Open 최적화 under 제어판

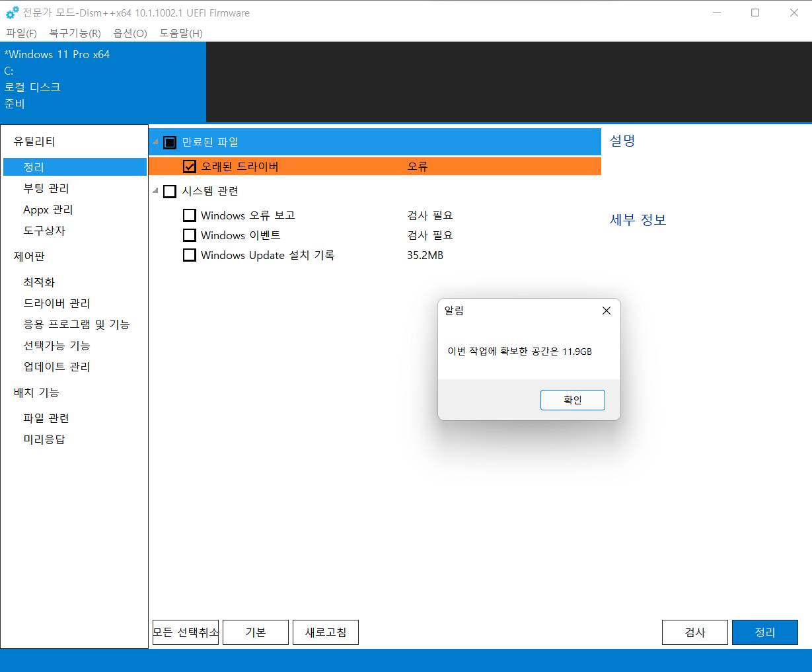(39, 282)
